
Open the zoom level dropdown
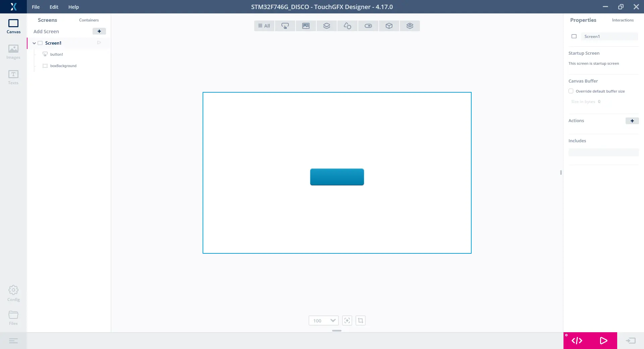(x=333, y=320)
